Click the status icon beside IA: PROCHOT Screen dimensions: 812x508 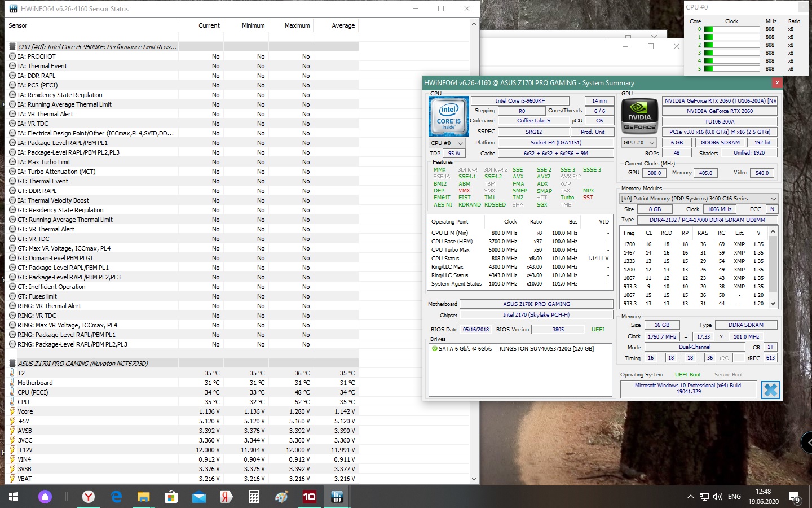[x=12, y=56]
